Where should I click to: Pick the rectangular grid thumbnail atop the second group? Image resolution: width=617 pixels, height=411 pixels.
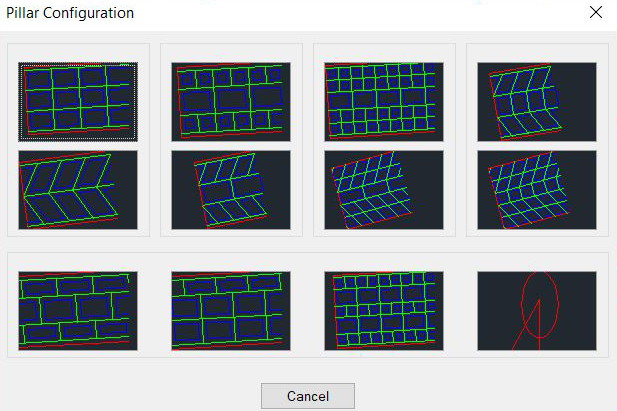point(231,101)
